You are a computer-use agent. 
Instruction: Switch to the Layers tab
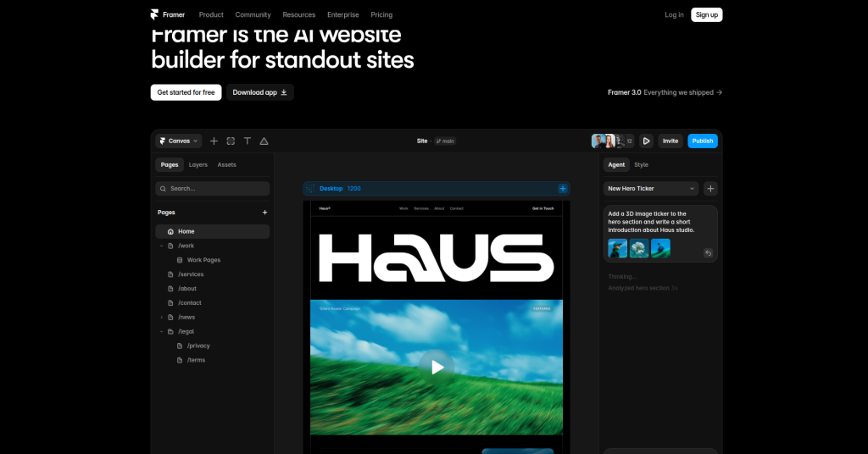tap(198, 165)
